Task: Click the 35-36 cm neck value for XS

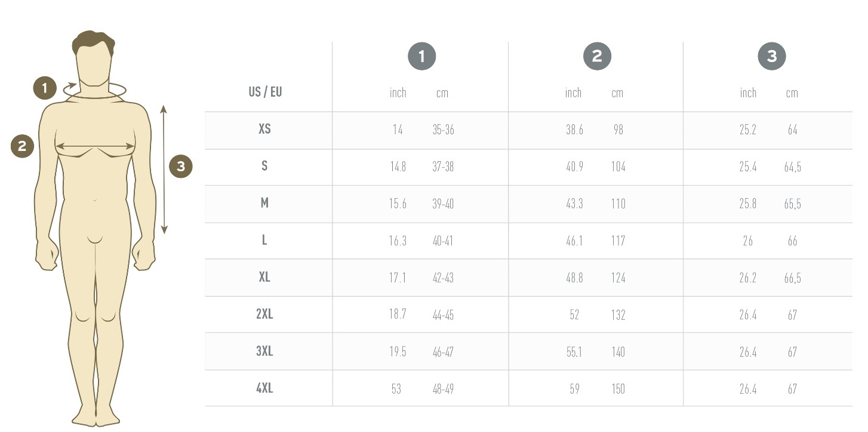Action: (x=443, y=129)
